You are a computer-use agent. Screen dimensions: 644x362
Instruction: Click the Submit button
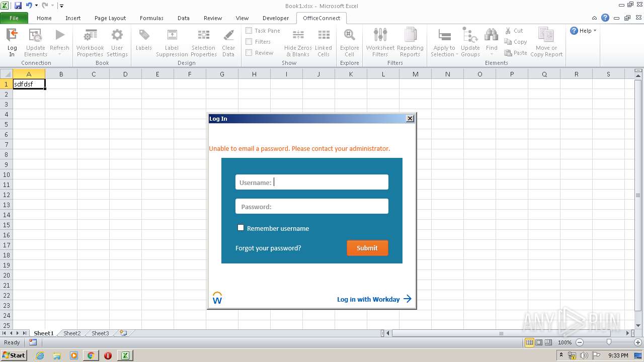(x=367, y=248)
